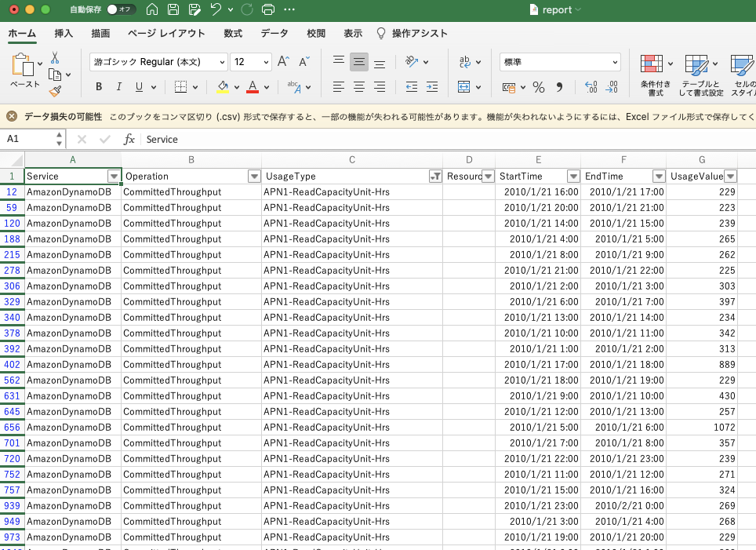Click the top align icon

coord(339,60)
